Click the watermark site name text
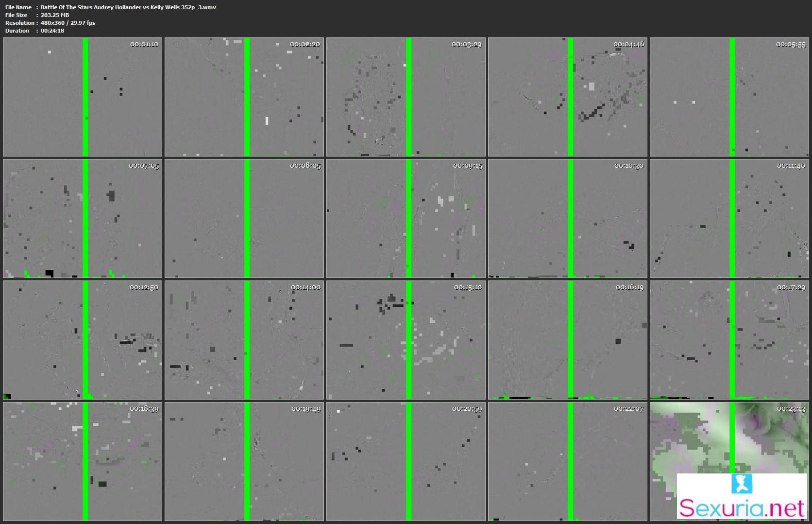This screenshot has height=524, width=812. 742,508
